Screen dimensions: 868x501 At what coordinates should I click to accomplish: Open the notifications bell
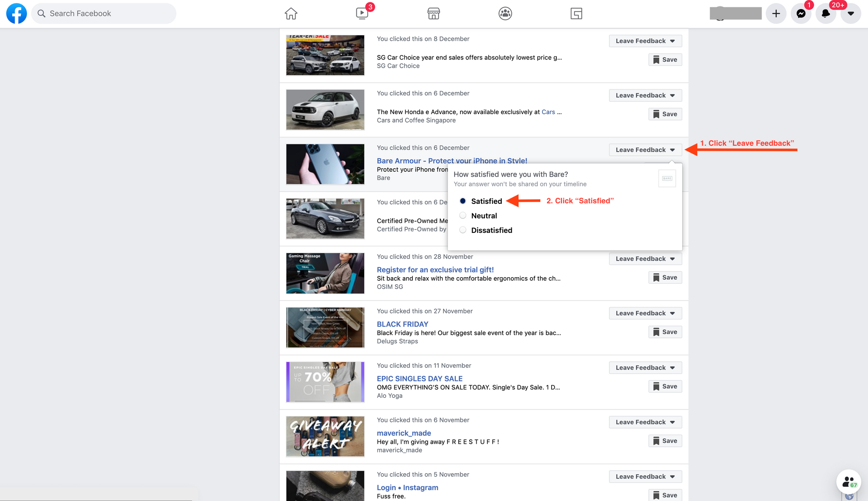[825, 13]
